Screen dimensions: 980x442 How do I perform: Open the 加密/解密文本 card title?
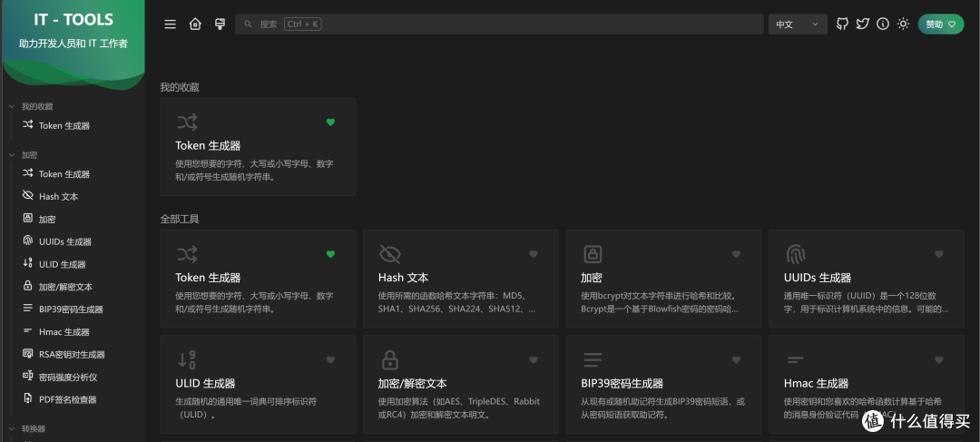click(x=413, y=383)
